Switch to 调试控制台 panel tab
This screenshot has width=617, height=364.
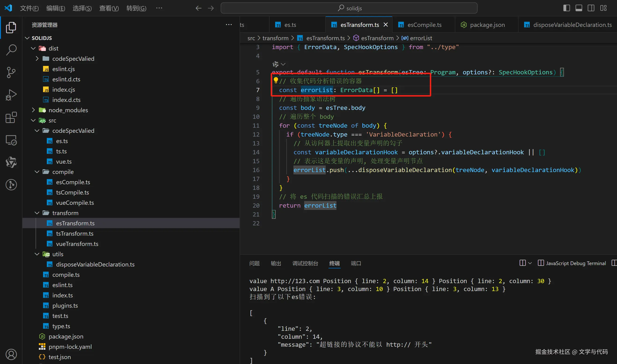[x=305, y=263]
